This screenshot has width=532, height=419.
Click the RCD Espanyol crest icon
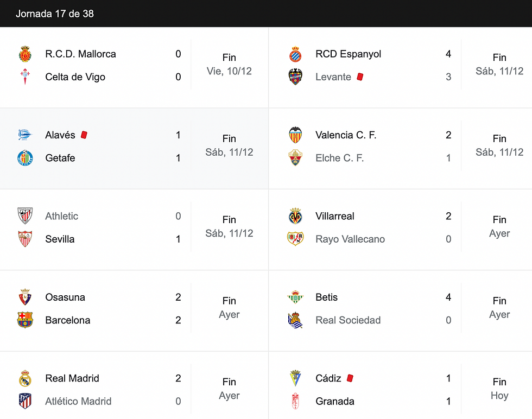295,54
